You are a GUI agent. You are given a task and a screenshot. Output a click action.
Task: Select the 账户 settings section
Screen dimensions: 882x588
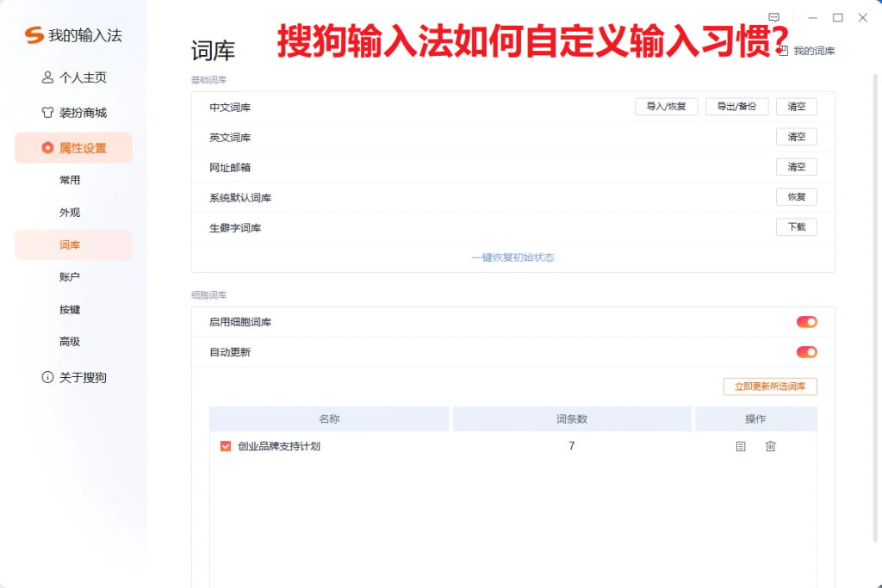click(69, 276)
